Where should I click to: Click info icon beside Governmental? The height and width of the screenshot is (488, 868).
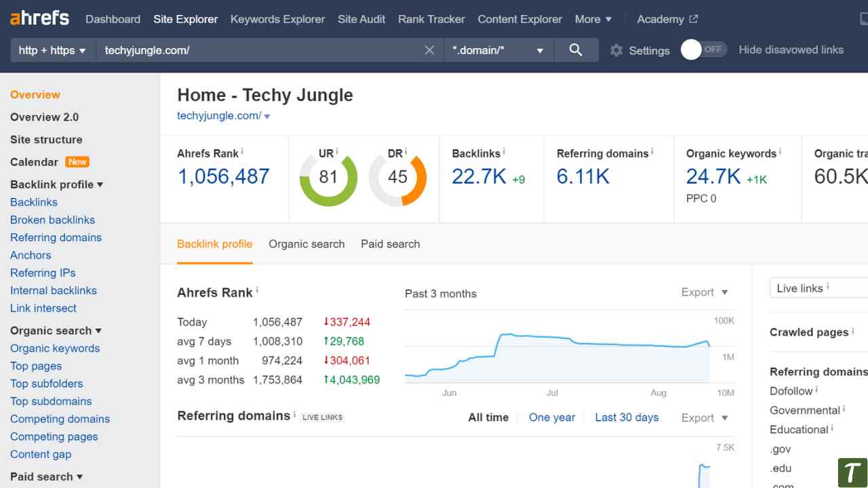[844, 409]
